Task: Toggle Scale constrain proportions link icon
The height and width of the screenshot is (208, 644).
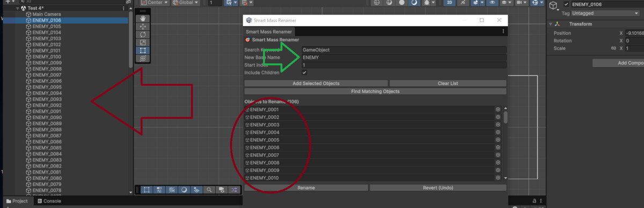Action: pos(613,48)
